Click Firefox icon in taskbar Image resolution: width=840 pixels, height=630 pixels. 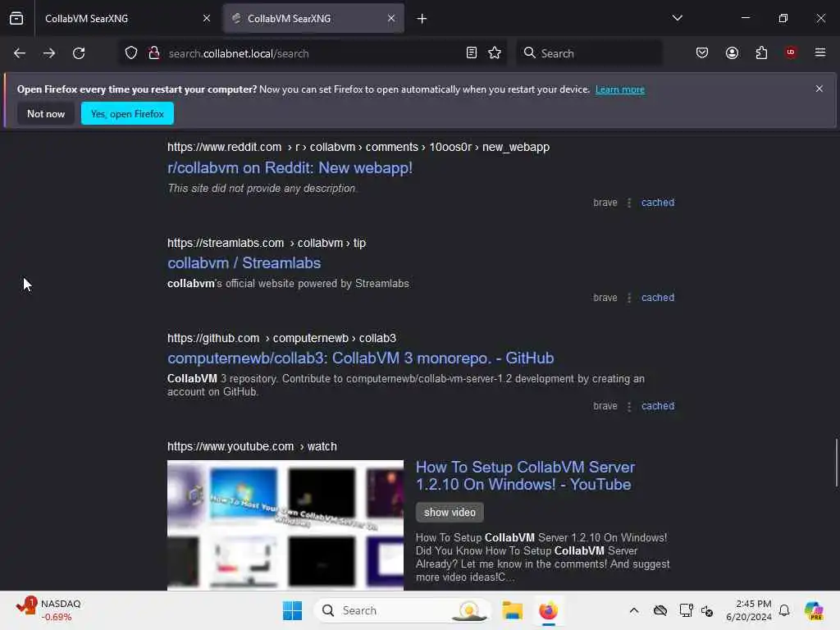548,610
